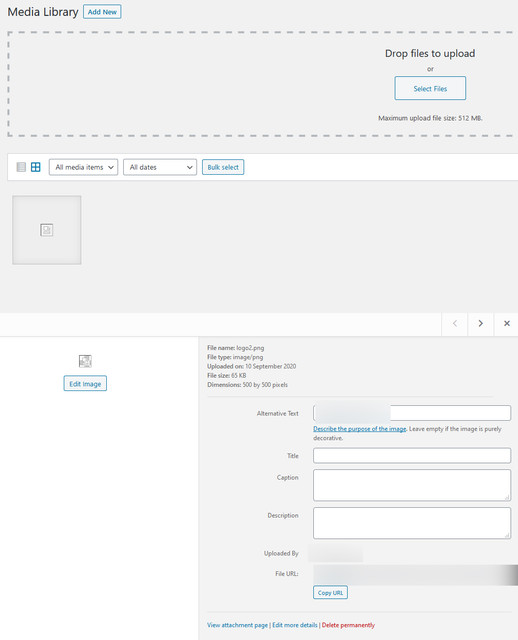Screen dimensions: 518x640
Task: Open Edit more details link
Action: pyautogui.click(x=295, y=625)
